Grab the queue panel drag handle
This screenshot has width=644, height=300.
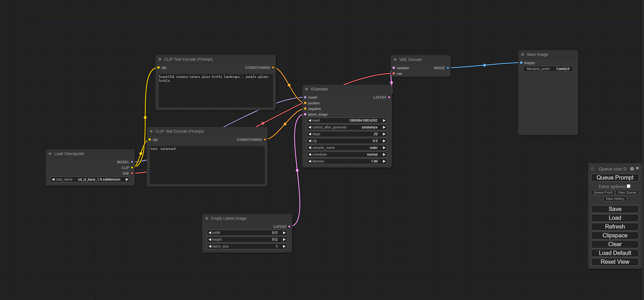pyautogui.click(x=592, y=169)
